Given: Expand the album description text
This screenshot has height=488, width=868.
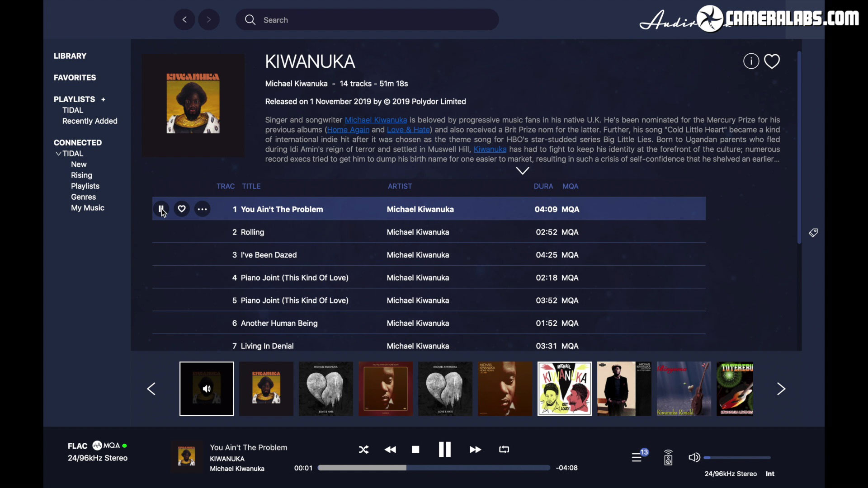Looking at the screenshot, I should point(523,171).
